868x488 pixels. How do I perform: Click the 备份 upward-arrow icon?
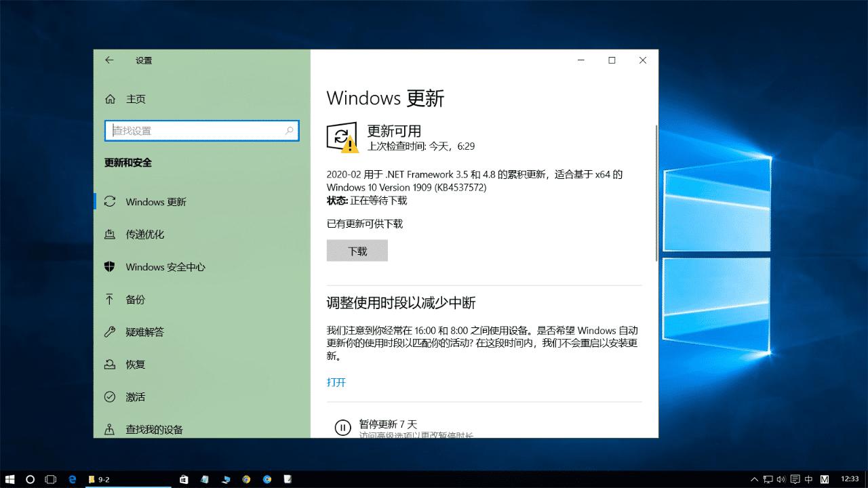[110, 299]
